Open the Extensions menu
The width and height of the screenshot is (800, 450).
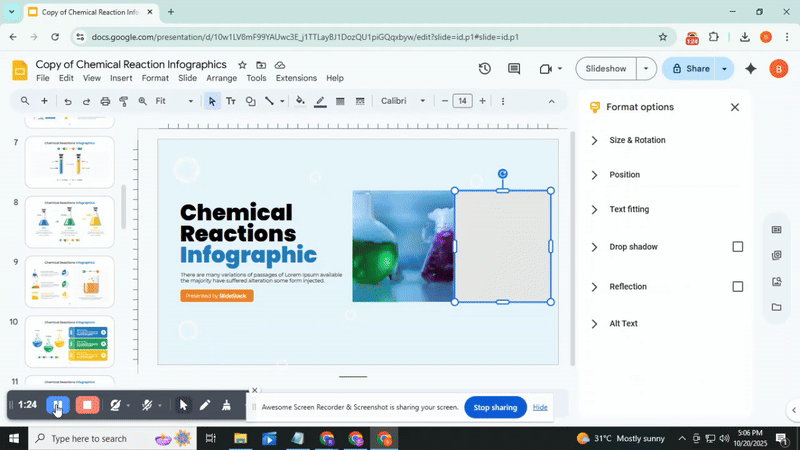(x=296, y=78)
